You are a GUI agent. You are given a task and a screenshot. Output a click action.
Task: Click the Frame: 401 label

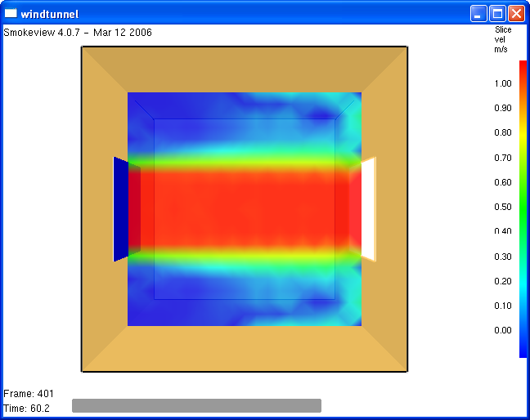[29, 394]
